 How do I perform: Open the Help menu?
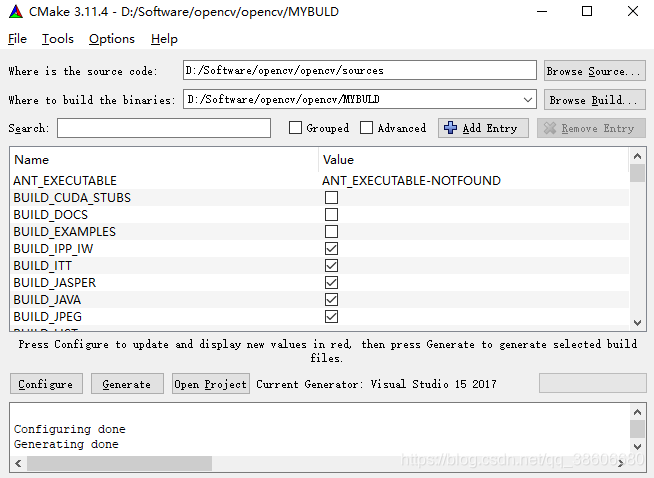164,39
